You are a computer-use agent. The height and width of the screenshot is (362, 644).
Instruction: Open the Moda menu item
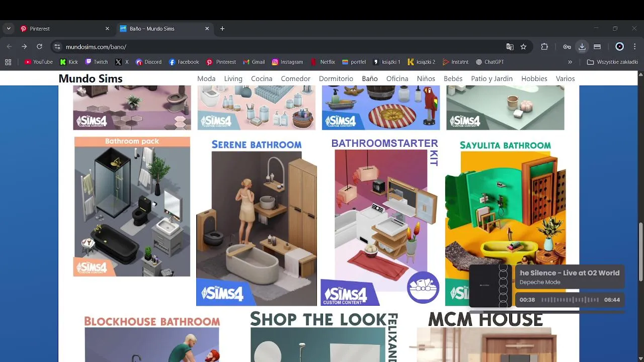coord(206,78)
